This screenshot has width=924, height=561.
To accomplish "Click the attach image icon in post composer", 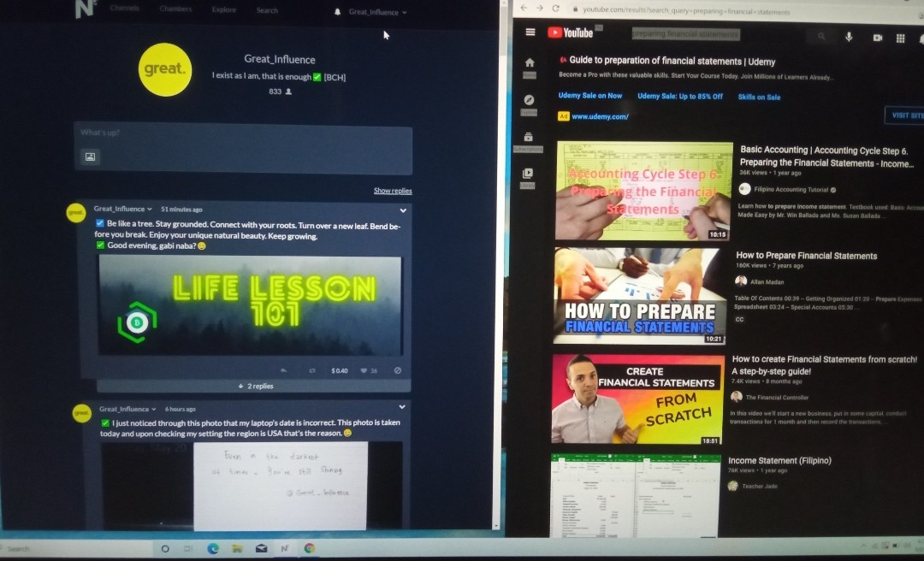I will point(90,156).
